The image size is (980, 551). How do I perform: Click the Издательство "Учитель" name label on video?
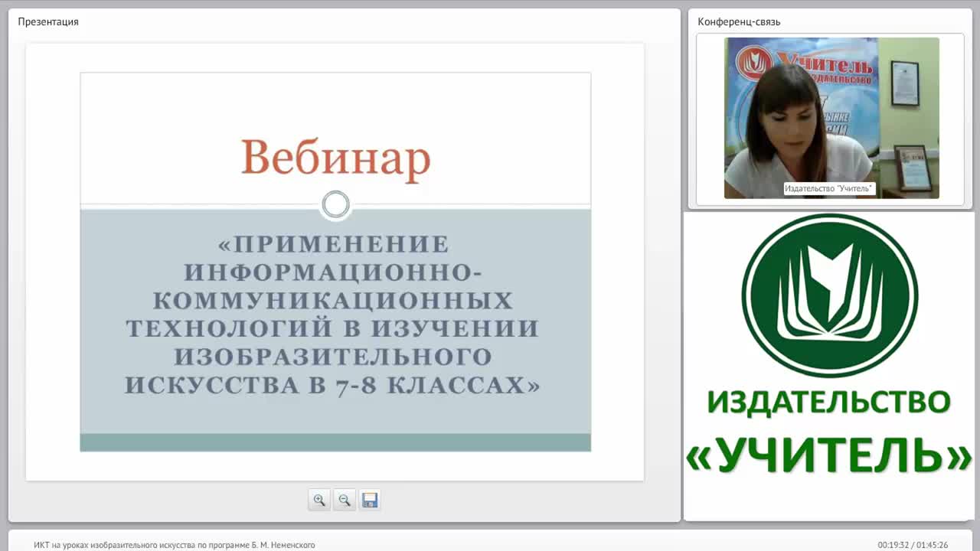click(830, 188)
